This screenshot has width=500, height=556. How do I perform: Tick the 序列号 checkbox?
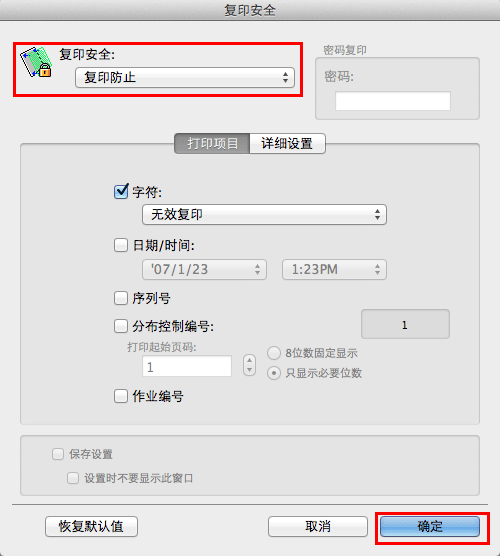[x=121, y=298]
